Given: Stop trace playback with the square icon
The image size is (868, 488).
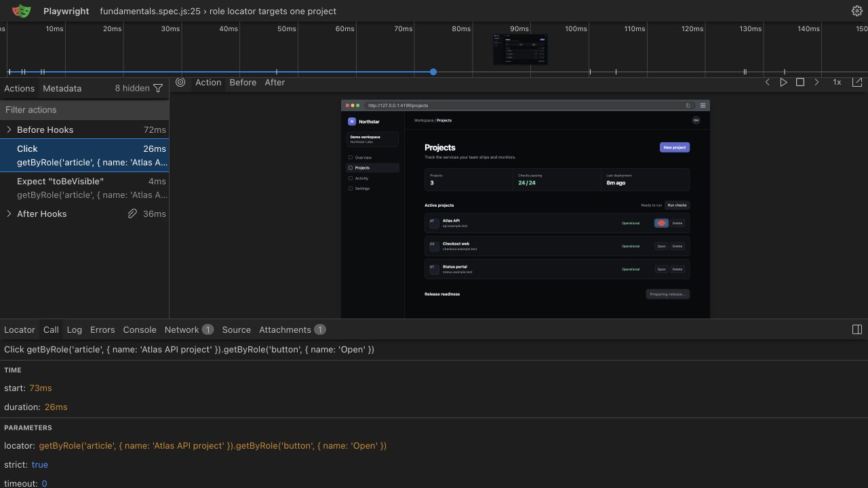Looking at the screenshot, I should (800, 82).
